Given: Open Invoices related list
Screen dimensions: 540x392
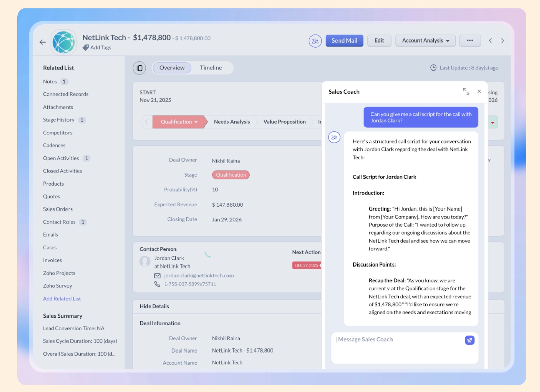Looking at the screenshot, I should (x=52, y=260).
